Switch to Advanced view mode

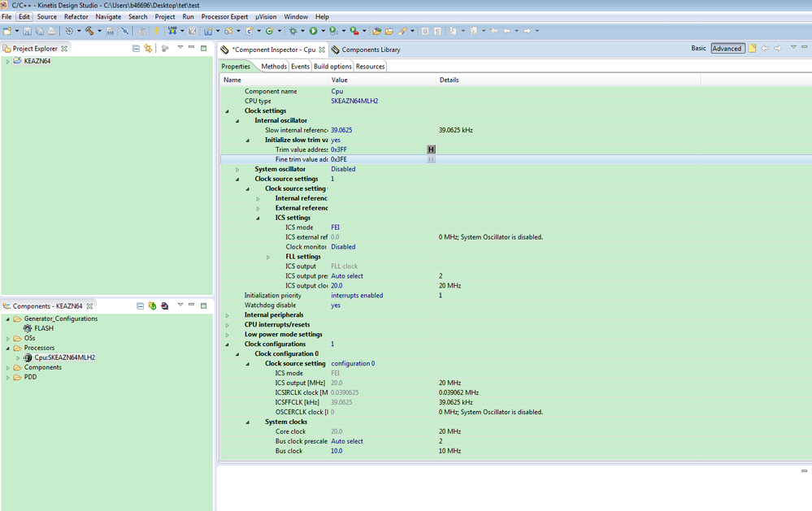click(727, 48)
